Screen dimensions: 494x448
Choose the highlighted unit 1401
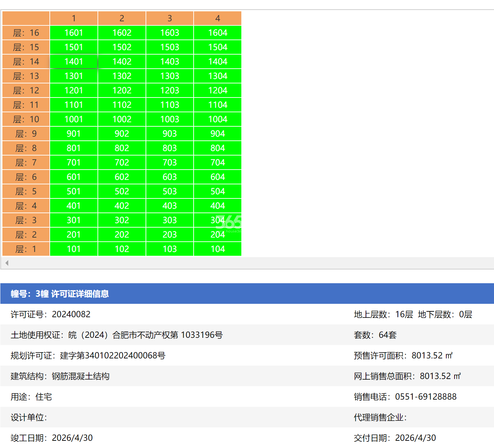click(74, 61)
